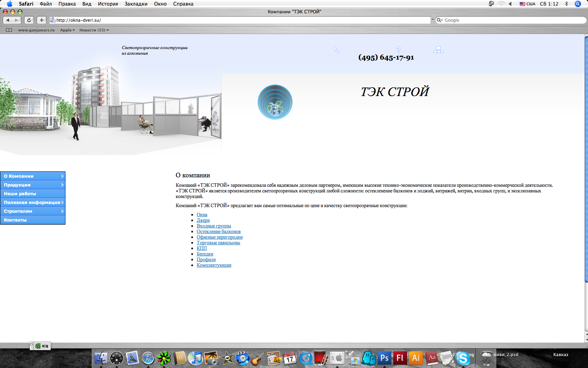Open the Trash in the Dock
Image resolution: width=588 pixels, height=368 pixels.
pos(486,358)
